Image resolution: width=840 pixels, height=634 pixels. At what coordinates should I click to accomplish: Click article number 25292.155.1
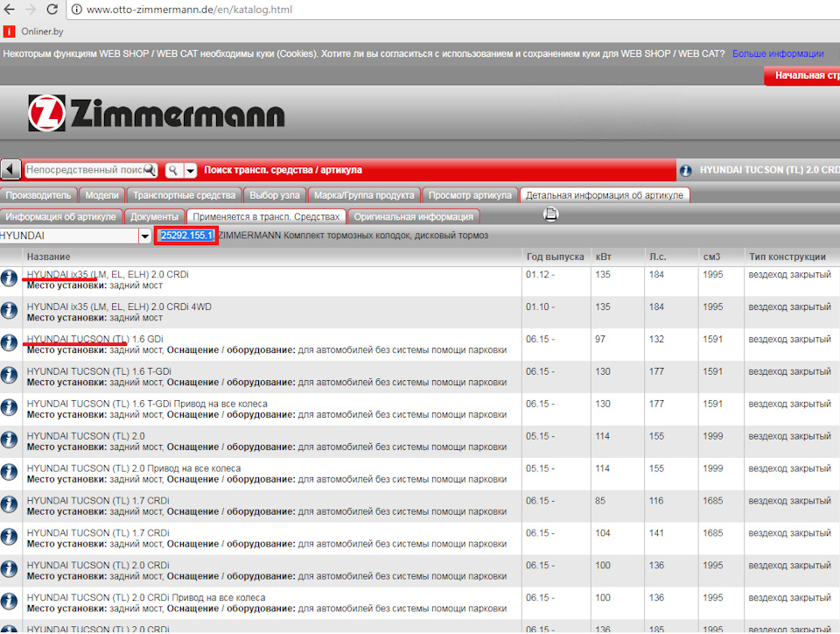tap(187, 236)
